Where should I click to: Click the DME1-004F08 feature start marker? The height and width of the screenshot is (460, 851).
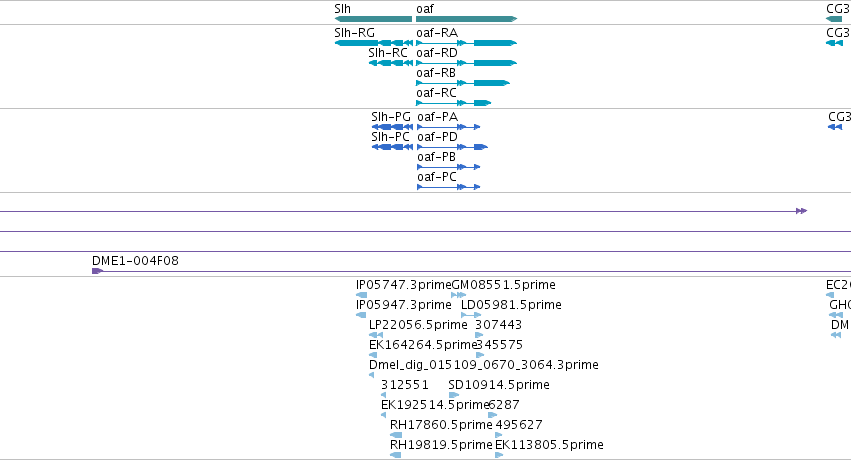pos(97,271)
